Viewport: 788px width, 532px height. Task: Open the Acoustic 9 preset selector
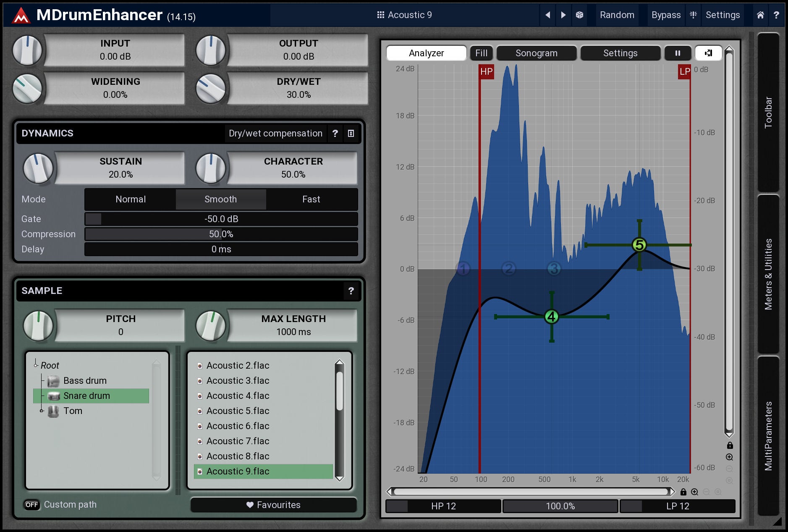pyautogui.click(x=405, y=15)
